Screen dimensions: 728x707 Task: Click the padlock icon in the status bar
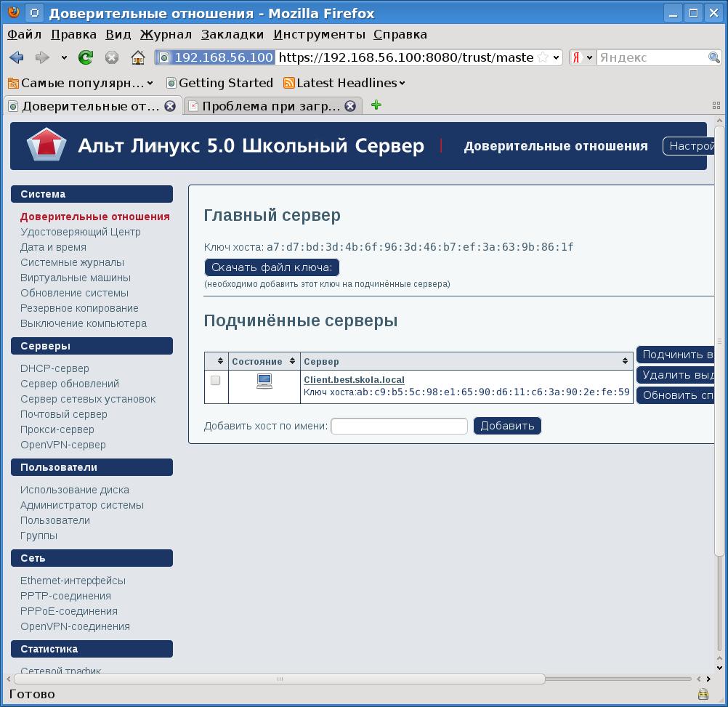point(703,694)
